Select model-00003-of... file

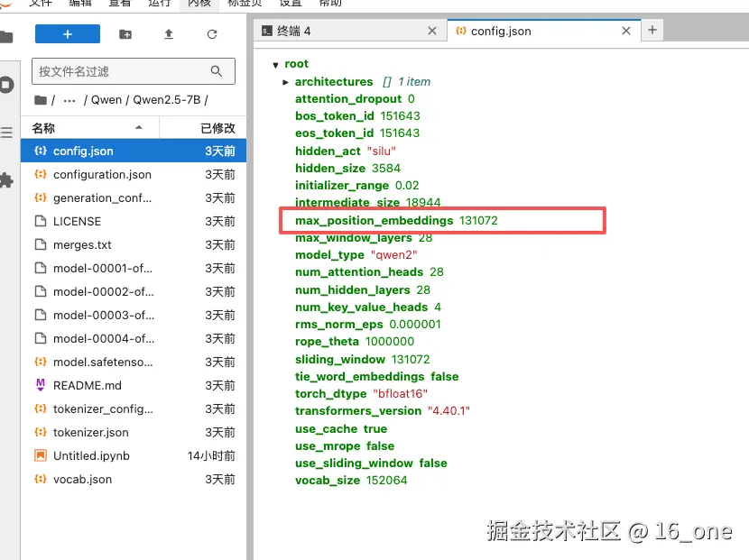point(134,315)
